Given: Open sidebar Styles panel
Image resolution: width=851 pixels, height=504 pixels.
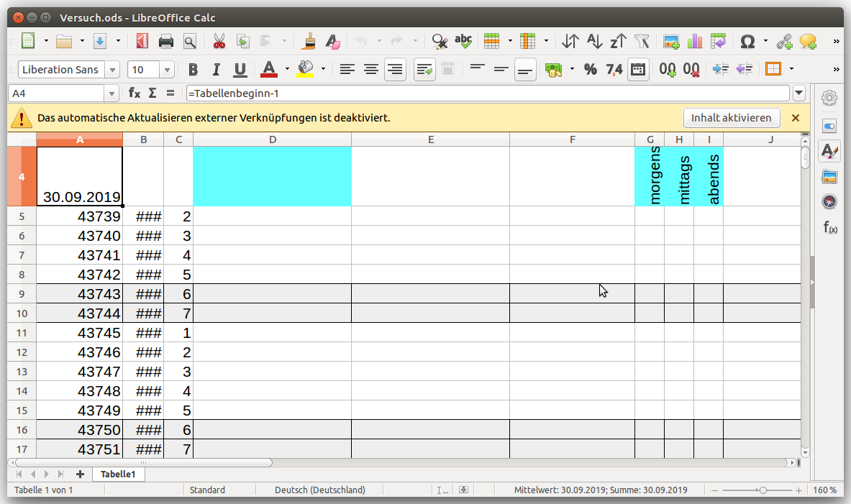Looking at the screenshot, I should (829, 151).
